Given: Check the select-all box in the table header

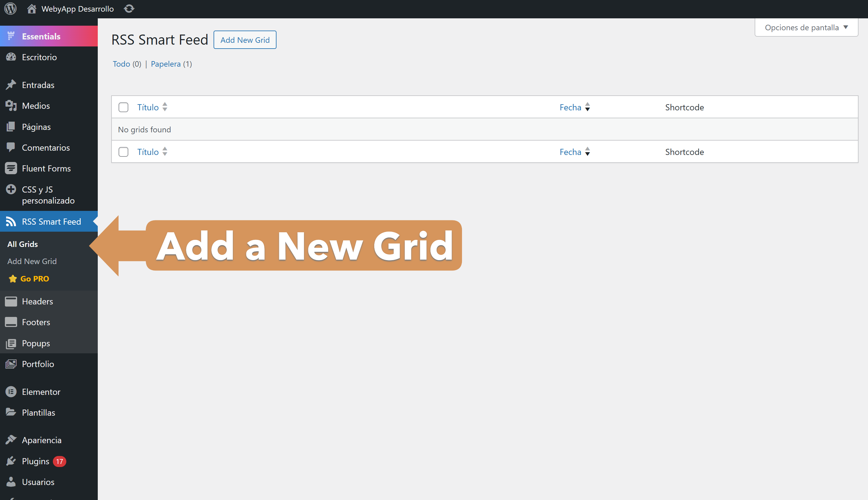Looking at the screenshot, I should click(x=123, y=107).
